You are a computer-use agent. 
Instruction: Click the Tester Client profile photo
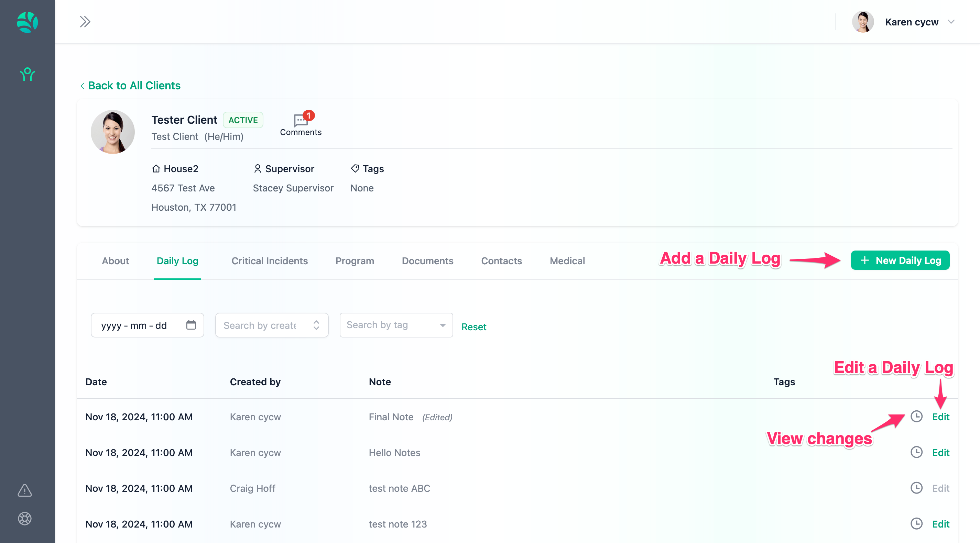tap(112, 132)
